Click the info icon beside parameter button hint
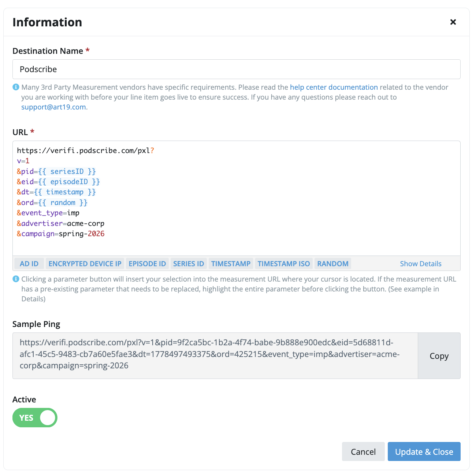Screen dimensions: 476x476 click(16, 279)
